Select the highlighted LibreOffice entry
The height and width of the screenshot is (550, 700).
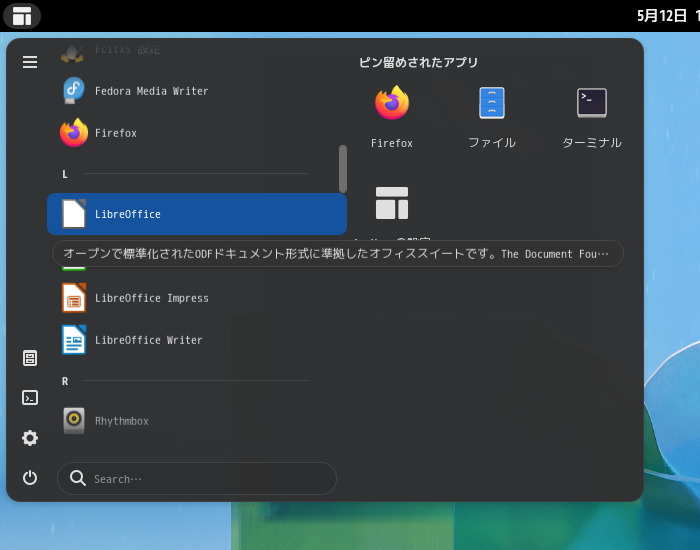tap(197, 214)
